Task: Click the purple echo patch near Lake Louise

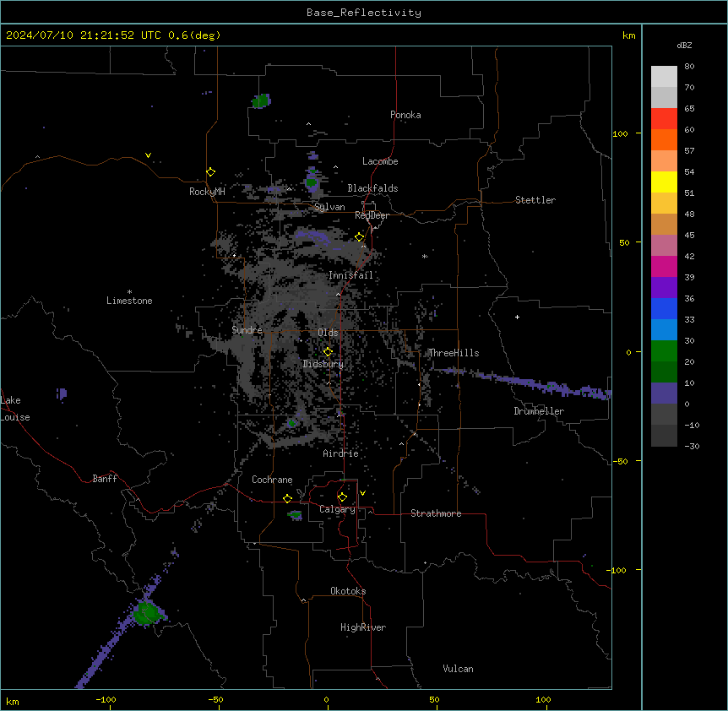Action: tap(62, 394)
